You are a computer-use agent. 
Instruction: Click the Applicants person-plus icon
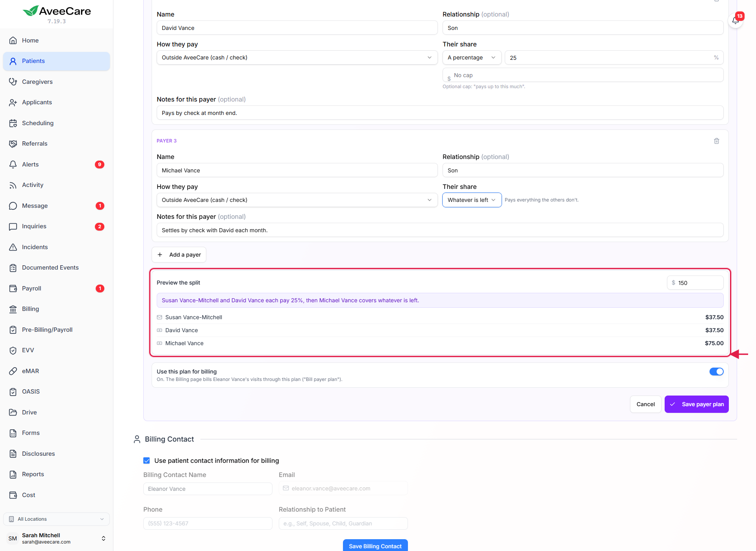coord(13,102)
